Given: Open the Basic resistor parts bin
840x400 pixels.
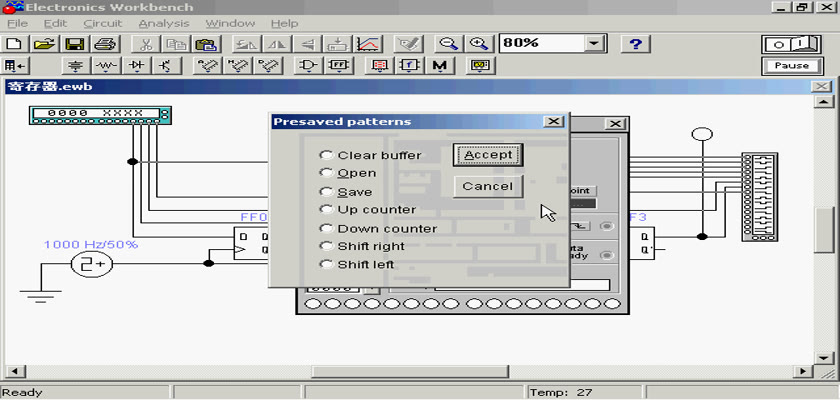Looking at the screenshot, I should pos(106,66).
